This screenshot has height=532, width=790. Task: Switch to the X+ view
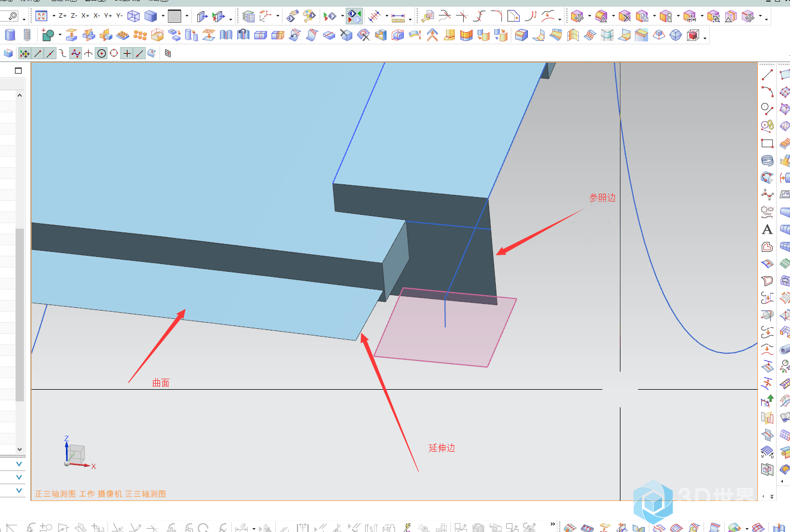85,16
